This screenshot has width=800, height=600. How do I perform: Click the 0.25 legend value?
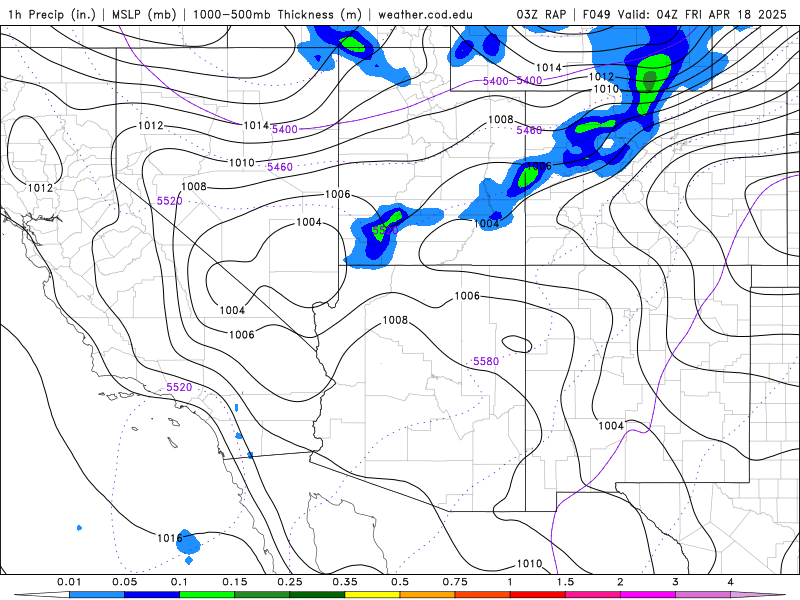290,582
